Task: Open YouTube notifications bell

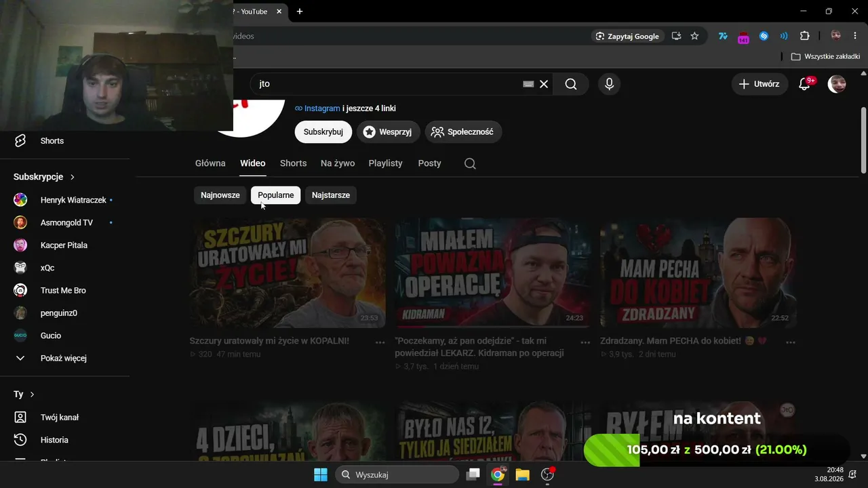Action: click(x=805, y=84)
